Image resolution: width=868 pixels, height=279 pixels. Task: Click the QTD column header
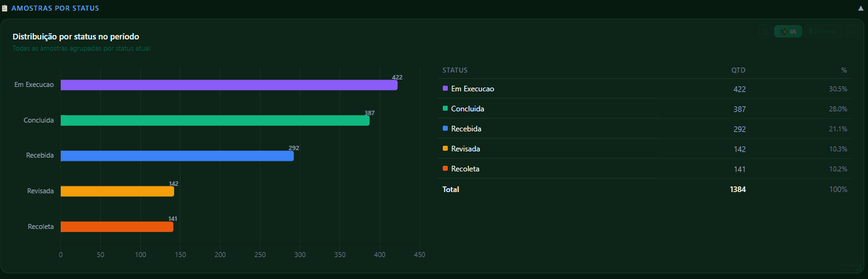738,70
